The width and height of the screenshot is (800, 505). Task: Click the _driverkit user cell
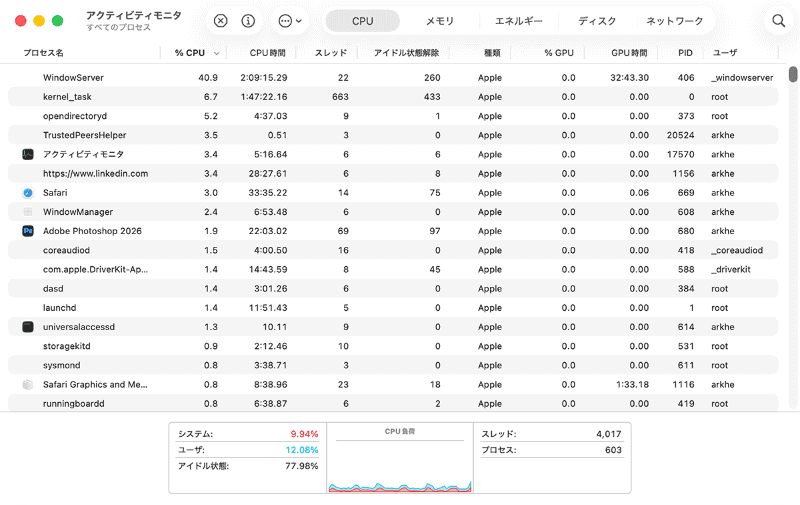(731, 269)
